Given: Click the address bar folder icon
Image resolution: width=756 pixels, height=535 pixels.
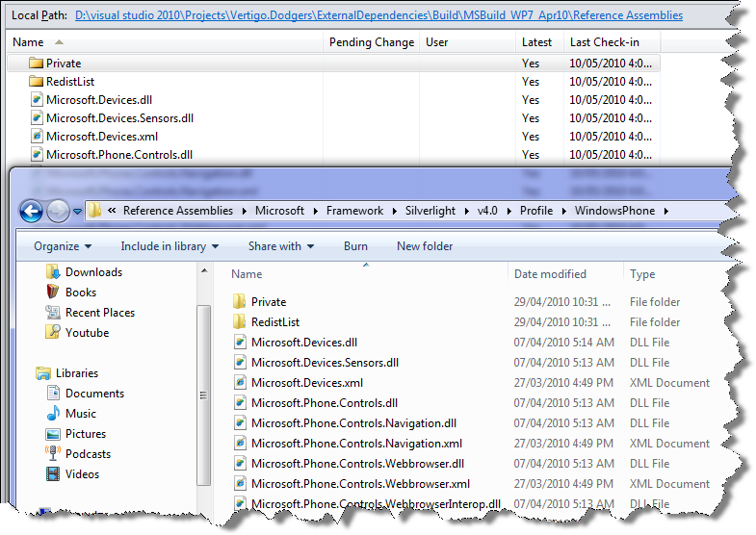Looking at the screenshot, I should 95,211.
